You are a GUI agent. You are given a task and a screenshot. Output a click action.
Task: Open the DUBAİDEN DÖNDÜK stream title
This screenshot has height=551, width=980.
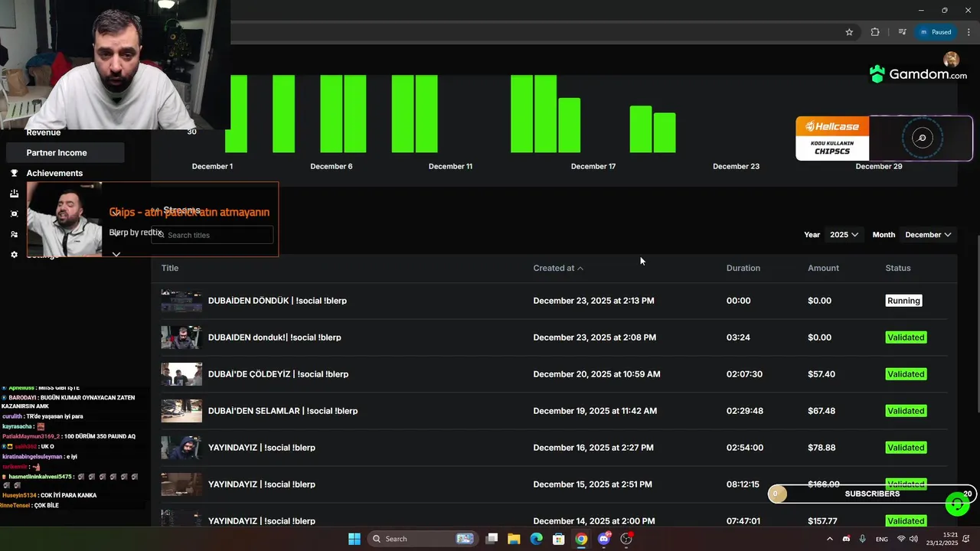pyautogui.click(x=277, y=301)
